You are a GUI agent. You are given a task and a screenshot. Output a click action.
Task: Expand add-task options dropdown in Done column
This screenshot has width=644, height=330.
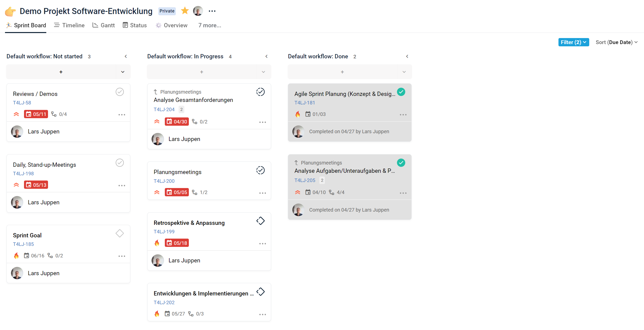[404, 72]
